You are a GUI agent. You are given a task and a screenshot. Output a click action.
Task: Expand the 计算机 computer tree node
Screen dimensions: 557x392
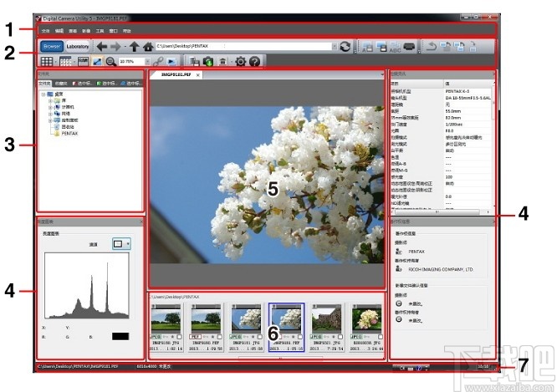coord(50,108)
